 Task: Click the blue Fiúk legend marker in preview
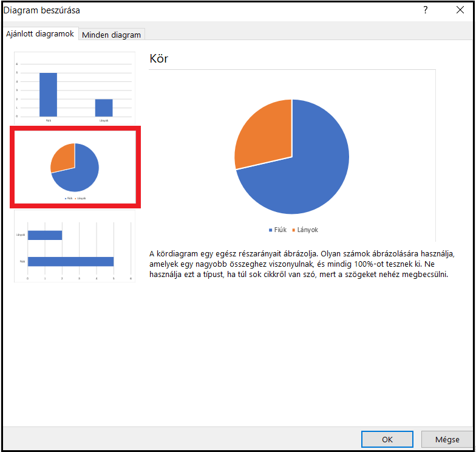click(x=270, y=230)
